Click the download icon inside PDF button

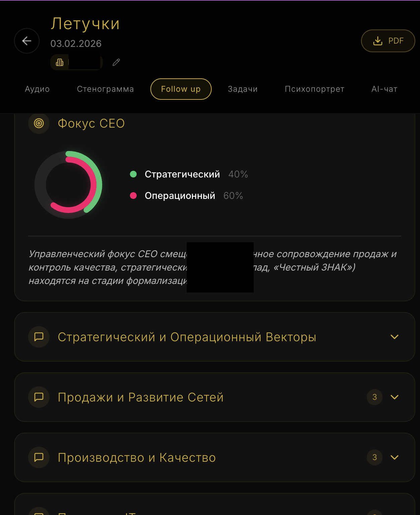pyautogui.click(x=378, y=41)
